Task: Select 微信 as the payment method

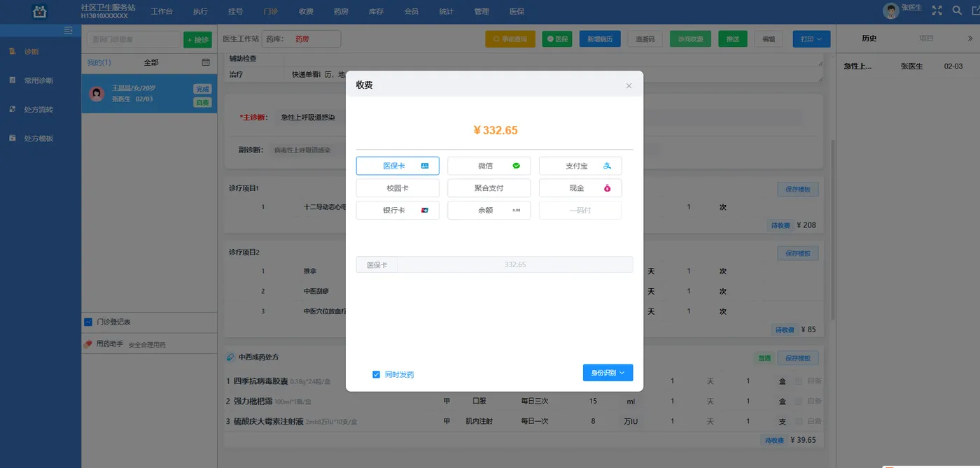Action: tap(489, 165)
